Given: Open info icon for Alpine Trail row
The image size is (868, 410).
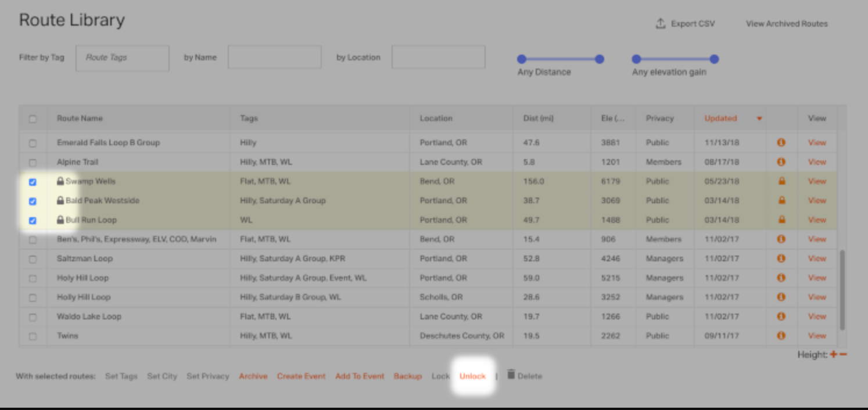Looking at the screenshot, I should tap(781, 162).
